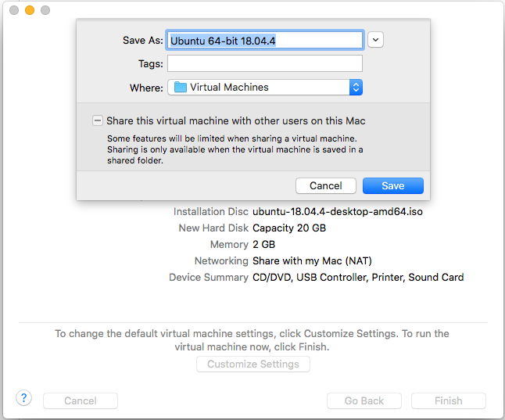The image size is (505, 420).
Task: Open the Where location dropdown
Action: pyautogui.click(x=265, y=88)
